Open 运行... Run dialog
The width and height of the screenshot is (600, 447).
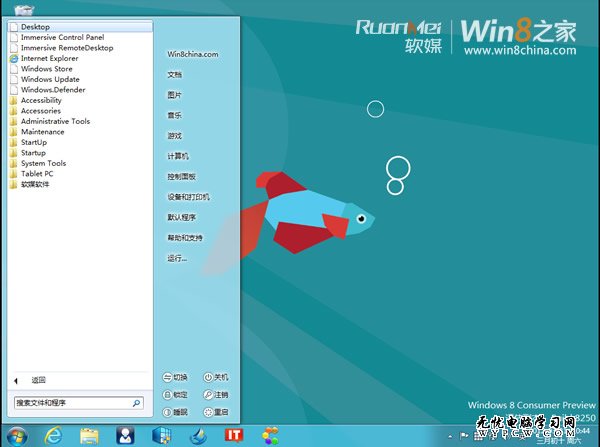(177, 259)
